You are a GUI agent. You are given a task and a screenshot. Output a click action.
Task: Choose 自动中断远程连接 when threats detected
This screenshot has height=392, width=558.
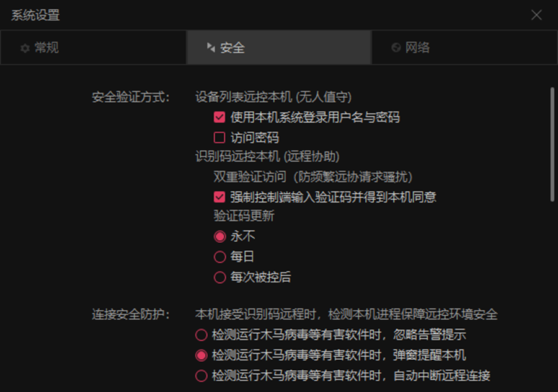click(x=200, y=375)
